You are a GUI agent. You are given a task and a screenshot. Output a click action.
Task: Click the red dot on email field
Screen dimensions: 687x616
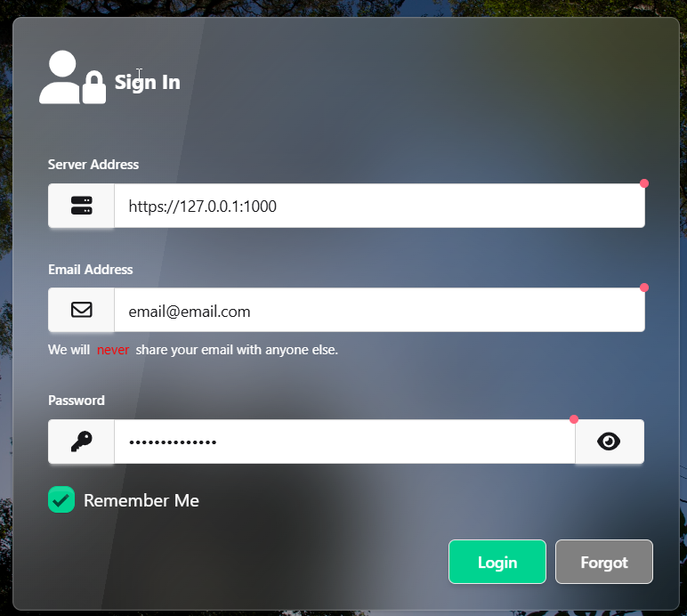[x=644, y=288]
